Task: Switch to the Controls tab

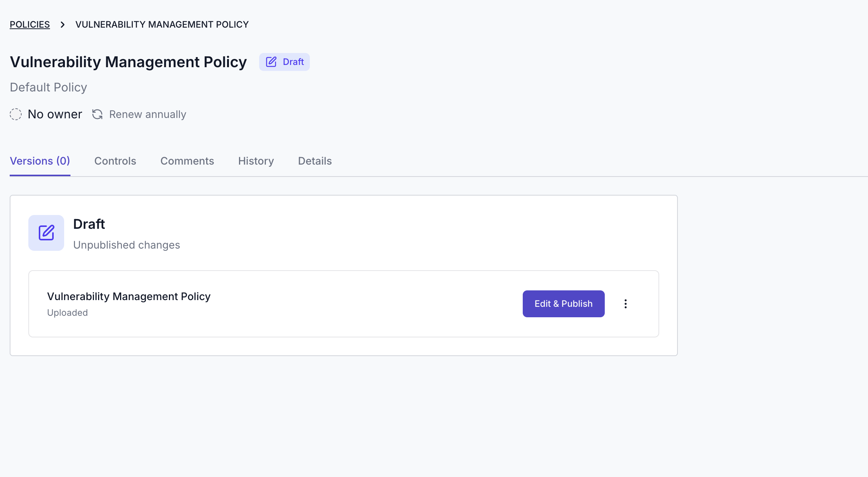Action: [x=115, y=161]
